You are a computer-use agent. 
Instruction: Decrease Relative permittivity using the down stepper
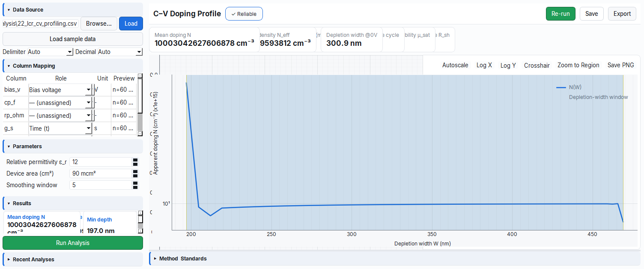(x=135, y=164)
